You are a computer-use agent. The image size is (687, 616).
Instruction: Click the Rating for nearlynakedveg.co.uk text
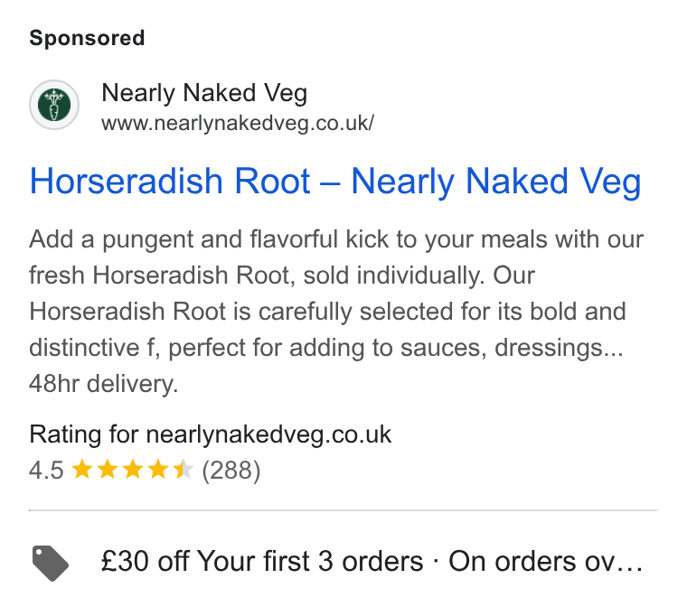tap(211, 434)
